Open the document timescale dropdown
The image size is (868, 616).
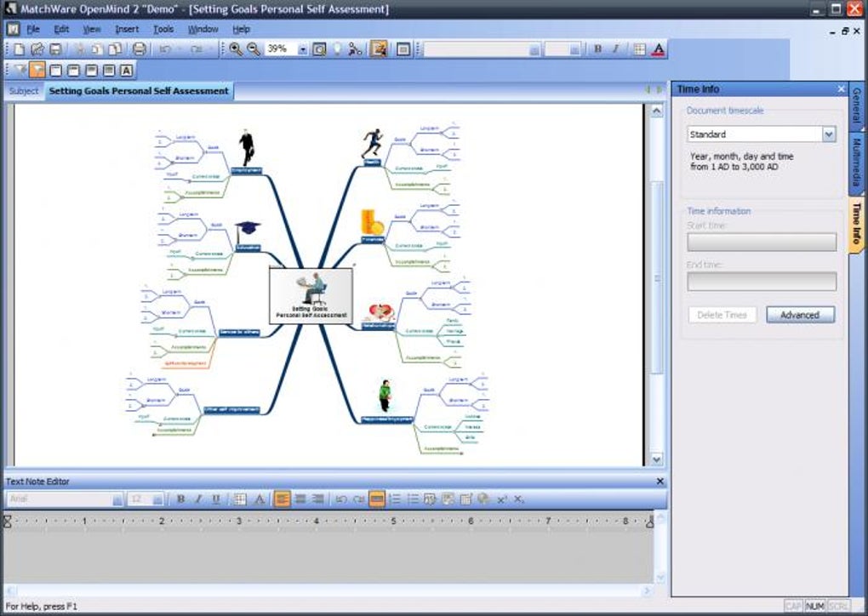(830, 134)
